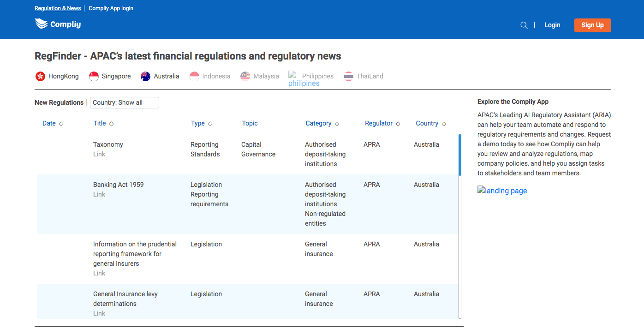Click the philipines alt text link

click(304, 84)
